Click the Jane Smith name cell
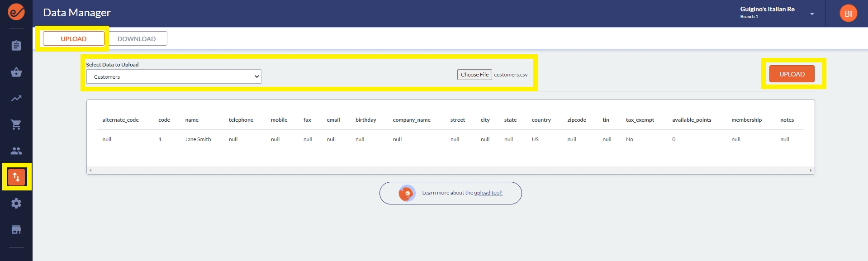868x261 pixels. tap(198, 139)
